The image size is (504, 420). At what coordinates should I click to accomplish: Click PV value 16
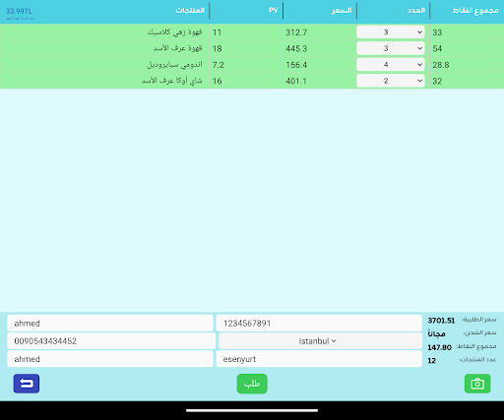pyautogui.click(x=218, y=81)
